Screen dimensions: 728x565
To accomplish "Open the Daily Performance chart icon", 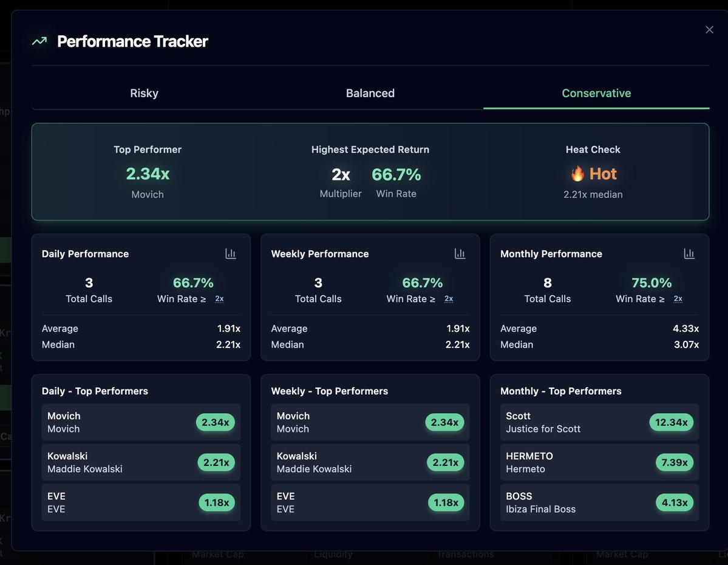I will tap(231, 254).
